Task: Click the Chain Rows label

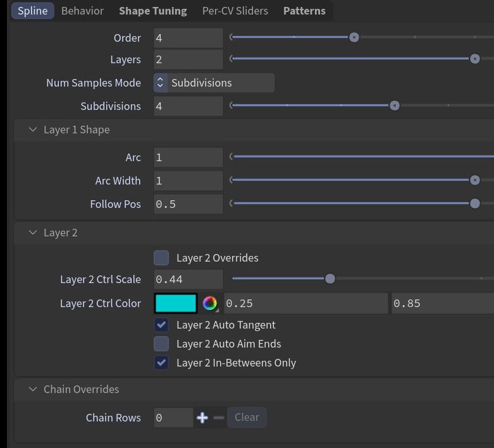Action: point(113,418)
